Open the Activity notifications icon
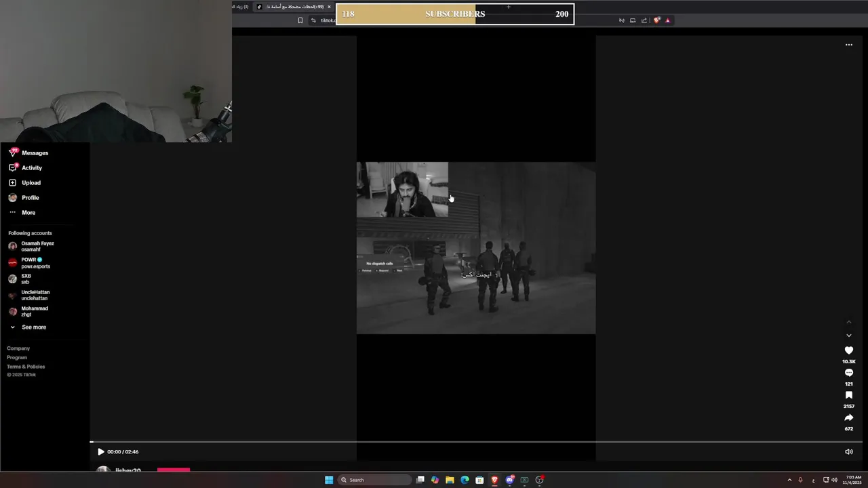 pyautogui.click(x=12, y=167)
